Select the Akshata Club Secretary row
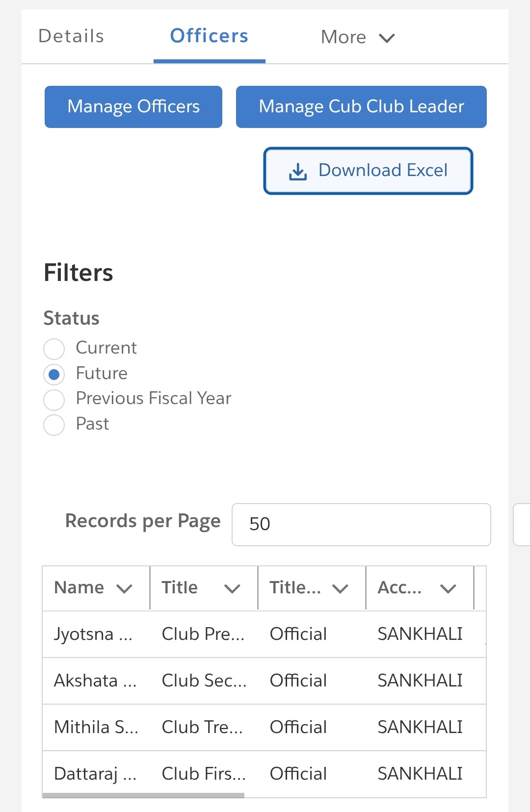 (264, 681)
